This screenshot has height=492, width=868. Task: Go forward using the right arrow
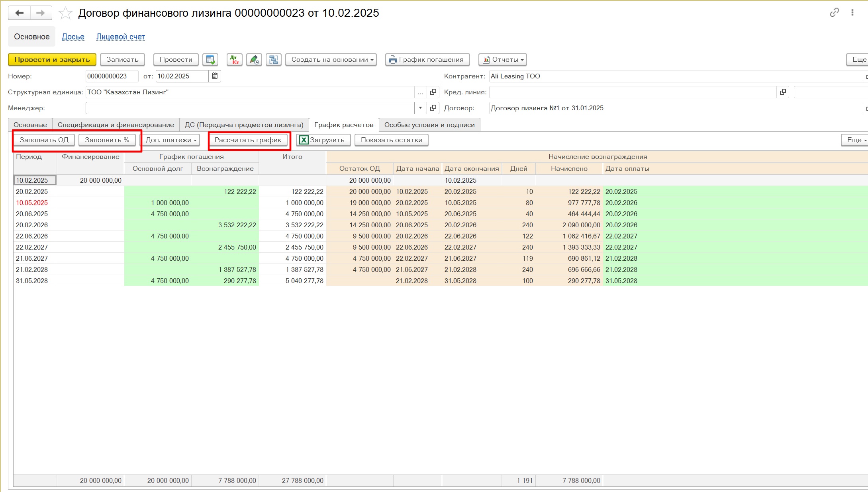click(41, 13)
